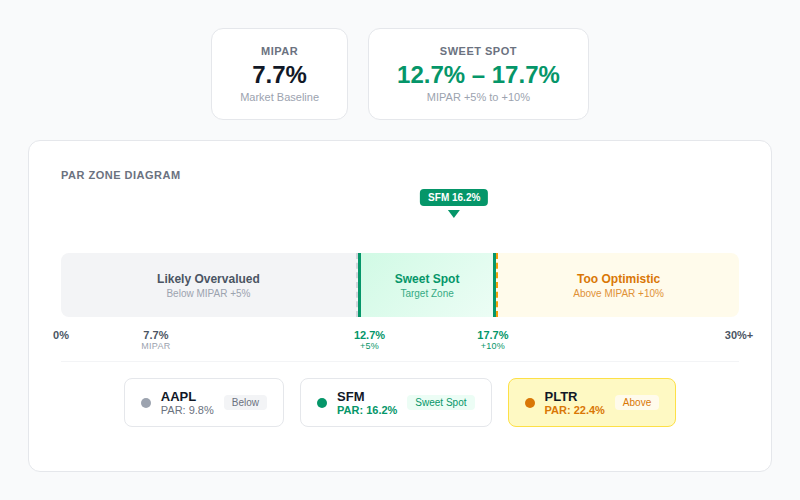800x500 pixels.
Task: Click the gray dot beside AAPL
Action: click(146, 403)
